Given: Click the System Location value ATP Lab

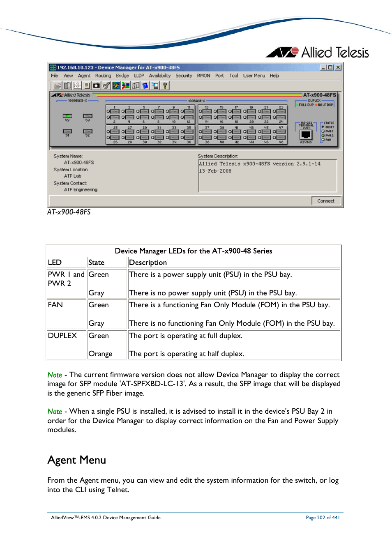Looking at the screenshot, I should (73, 176).
